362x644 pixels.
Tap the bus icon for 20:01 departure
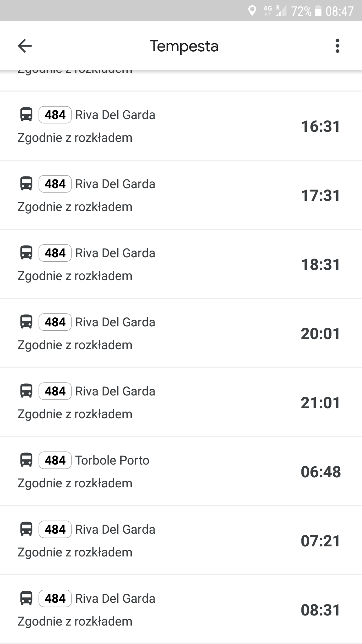[26, 322]
